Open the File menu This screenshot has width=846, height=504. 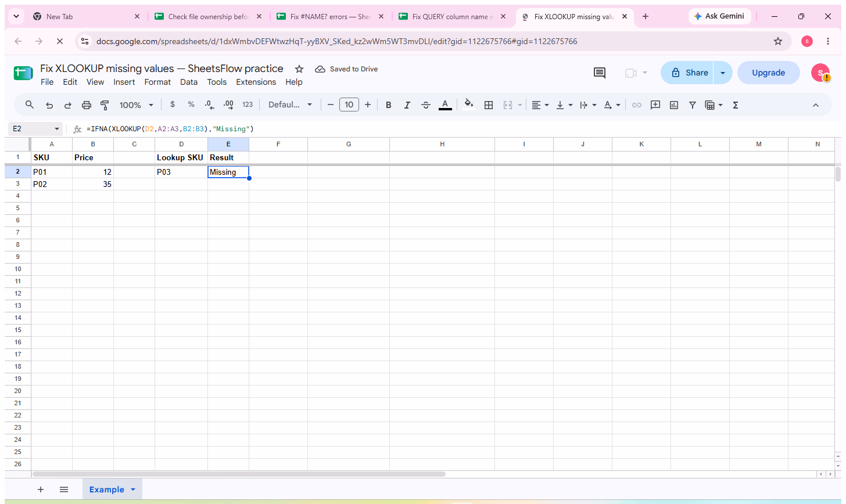(x=47, y=82)
